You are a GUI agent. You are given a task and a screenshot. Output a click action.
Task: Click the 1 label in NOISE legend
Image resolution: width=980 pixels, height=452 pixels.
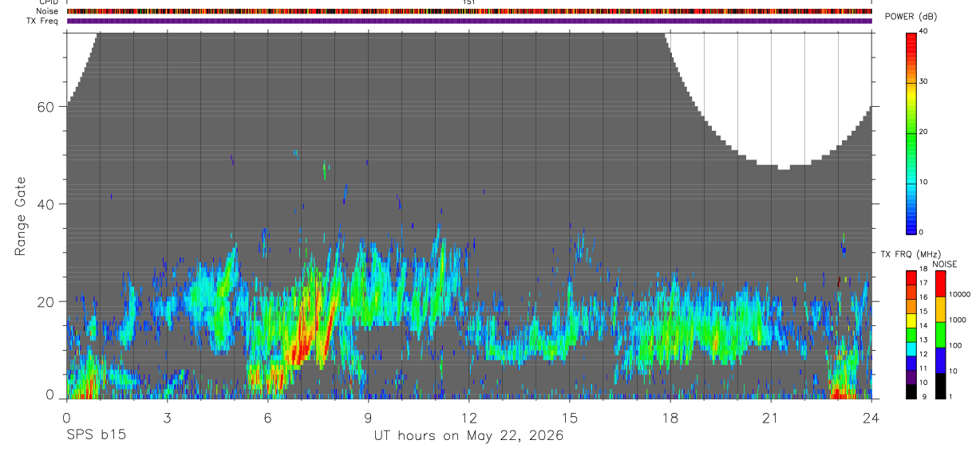952,396
